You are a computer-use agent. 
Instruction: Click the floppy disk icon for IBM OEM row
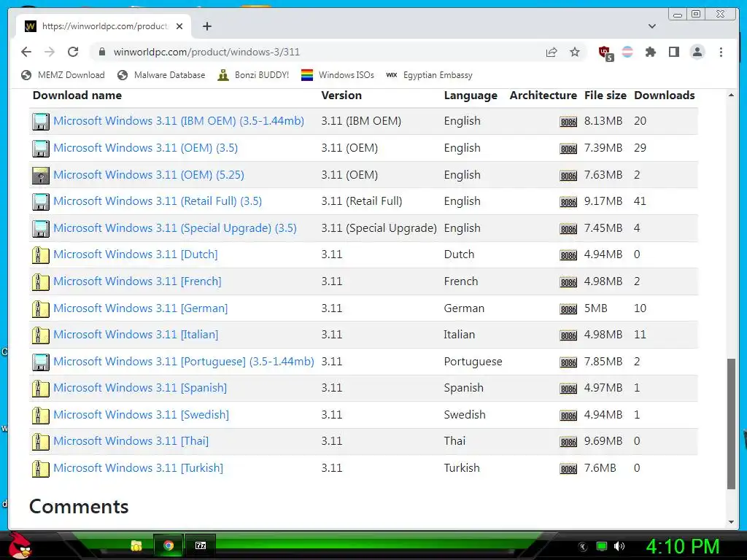point(41,122)
